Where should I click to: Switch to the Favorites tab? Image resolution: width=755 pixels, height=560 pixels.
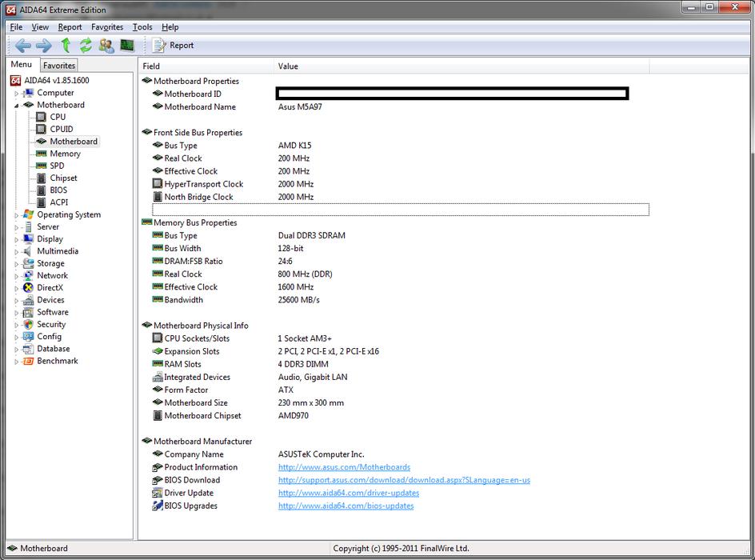point(59,66)
